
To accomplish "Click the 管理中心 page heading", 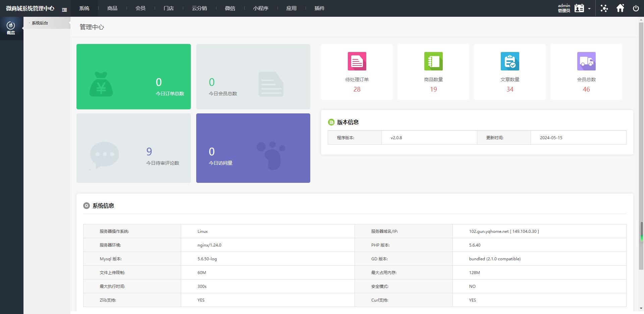I will tap(92, 27).
